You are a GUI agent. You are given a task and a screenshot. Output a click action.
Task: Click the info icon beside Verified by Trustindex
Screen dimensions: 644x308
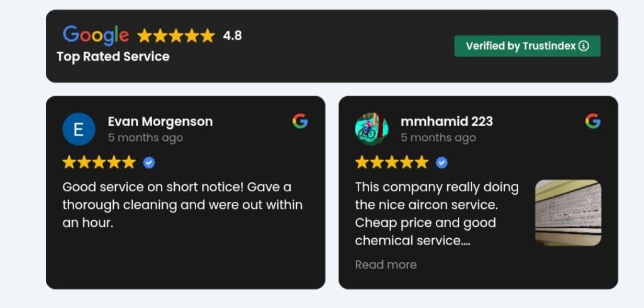pyautogui.click(x=584, y=46)
